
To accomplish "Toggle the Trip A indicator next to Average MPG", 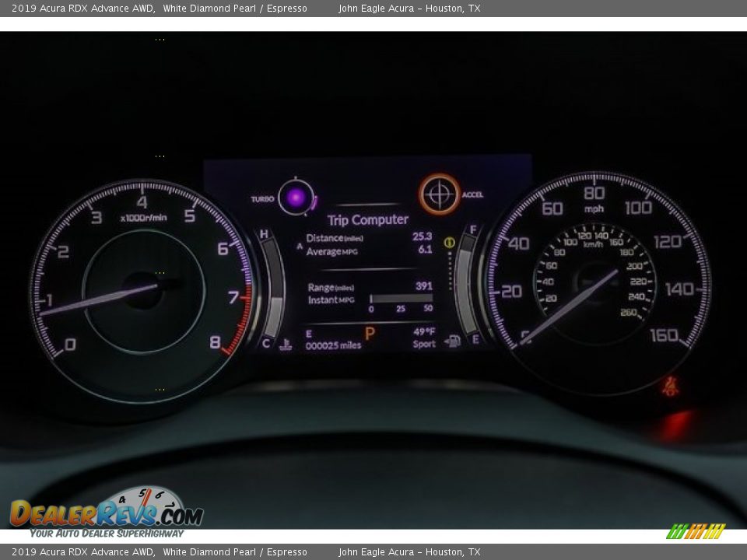I will 300,245.
